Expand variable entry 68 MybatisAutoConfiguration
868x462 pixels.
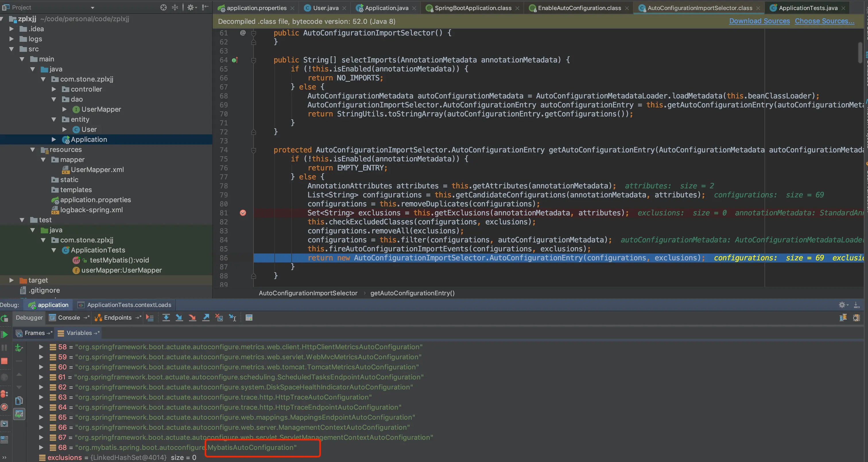41,447
